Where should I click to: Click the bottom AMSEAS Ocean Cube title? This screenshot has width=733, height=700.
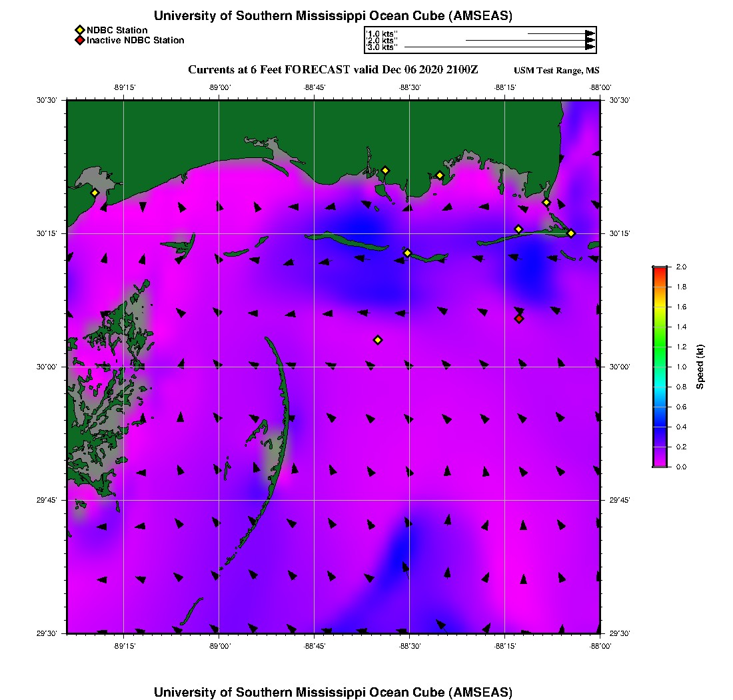pos(333,692)
